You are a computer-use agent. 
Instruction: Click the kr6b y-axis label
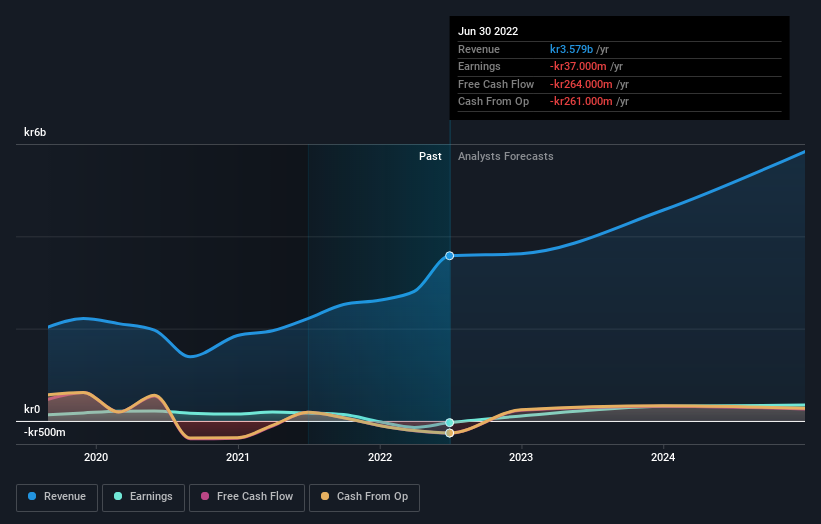[x=35, y=132]
